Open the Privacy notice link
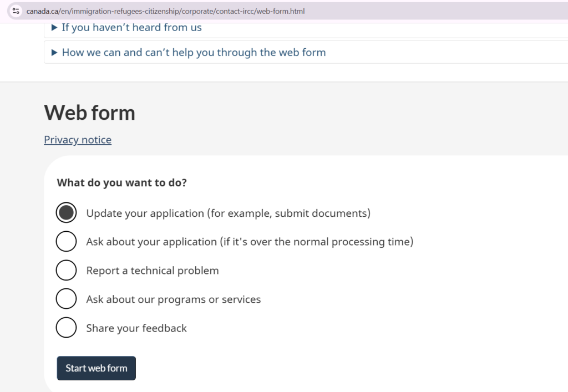Screen dimensions: 568x392 coord(78,140)
